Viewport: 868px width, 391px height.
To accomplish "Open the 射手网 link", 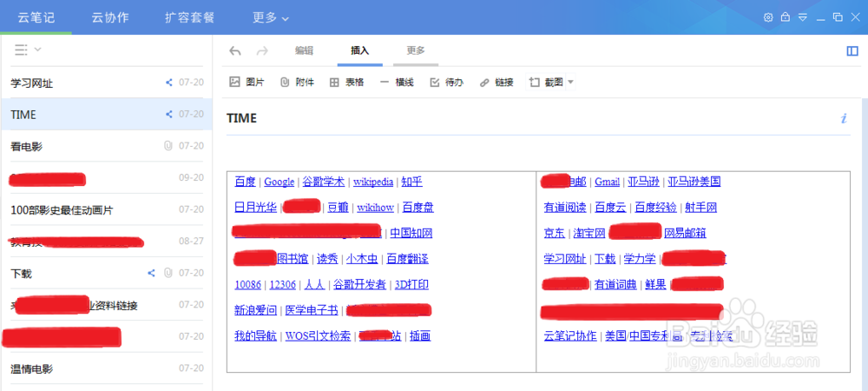I will click(x=700, y=207).
